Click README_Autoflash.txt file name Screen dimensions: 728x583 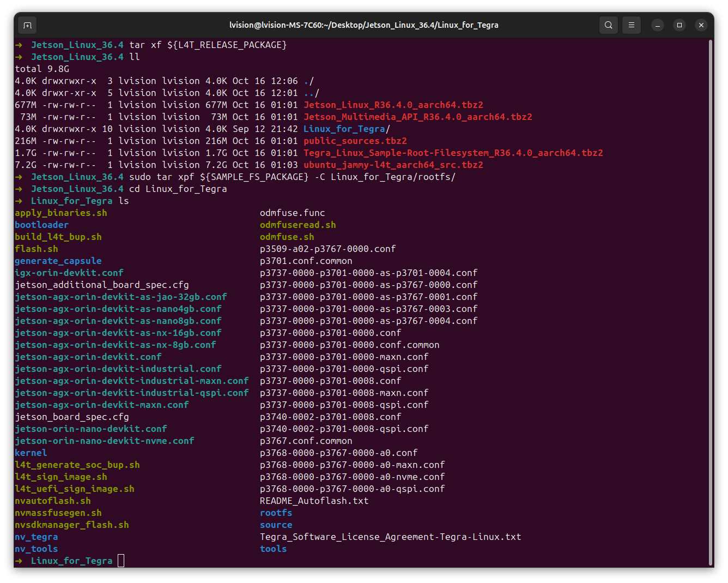(314, 501)
